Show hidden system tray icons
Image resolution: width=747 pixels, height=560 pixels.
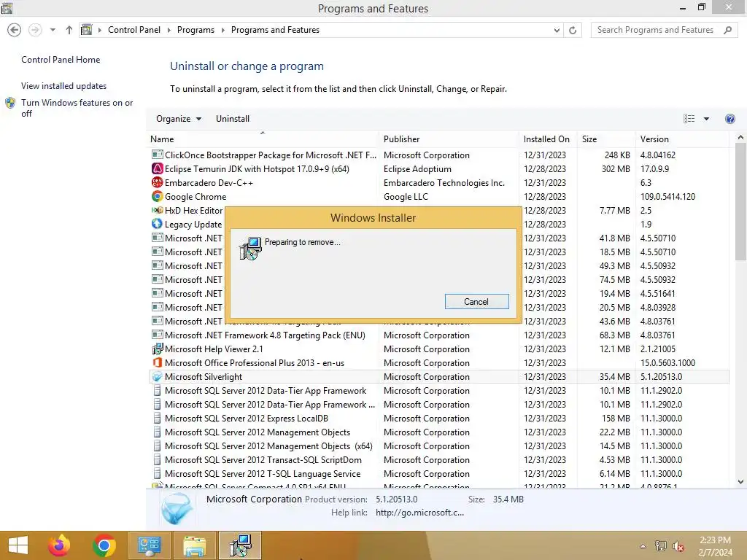click(x=643, y=546)
